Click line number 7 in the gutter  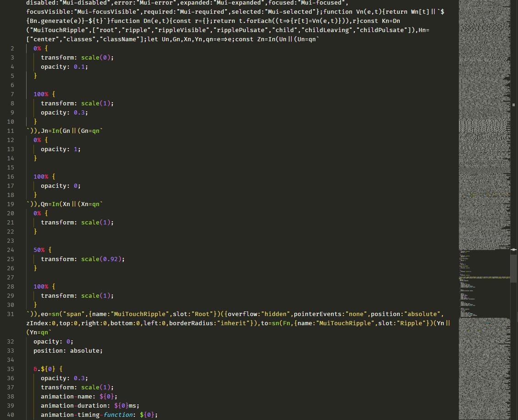(x=12, y=94)
